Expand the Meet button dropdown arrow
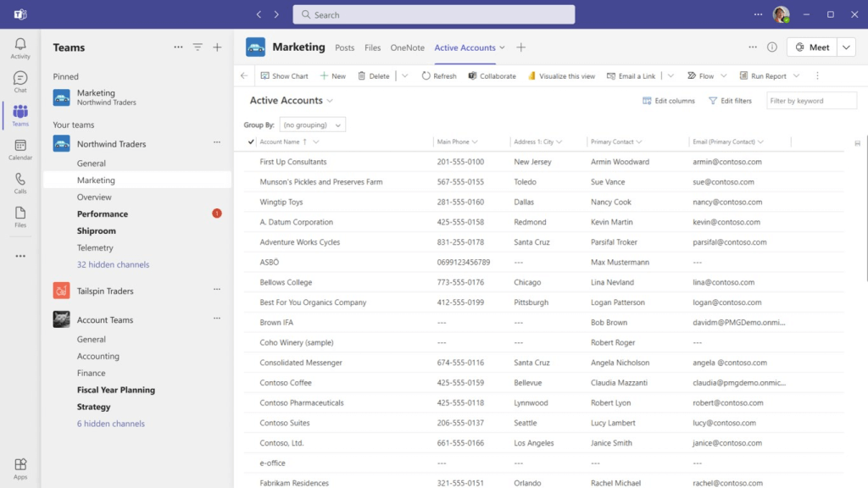Screen dimensions: 868x488 click(846, 47)
